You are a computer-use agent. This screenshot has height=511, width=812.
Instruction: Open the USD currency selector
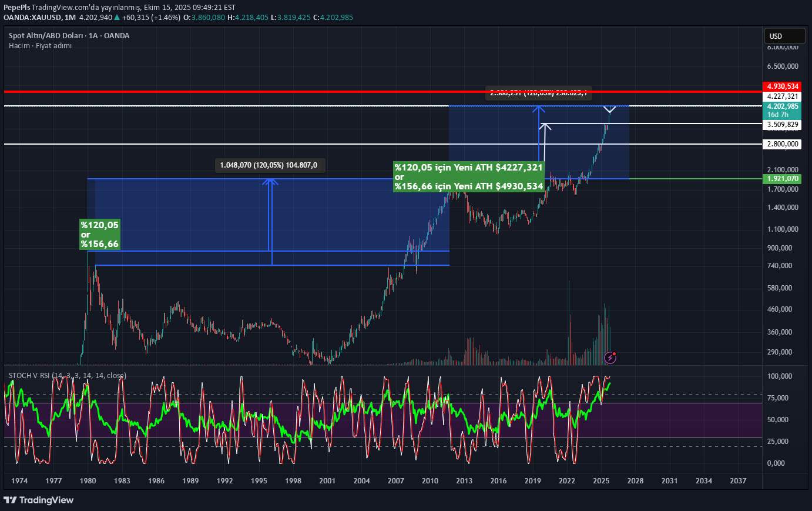[783, 36]
